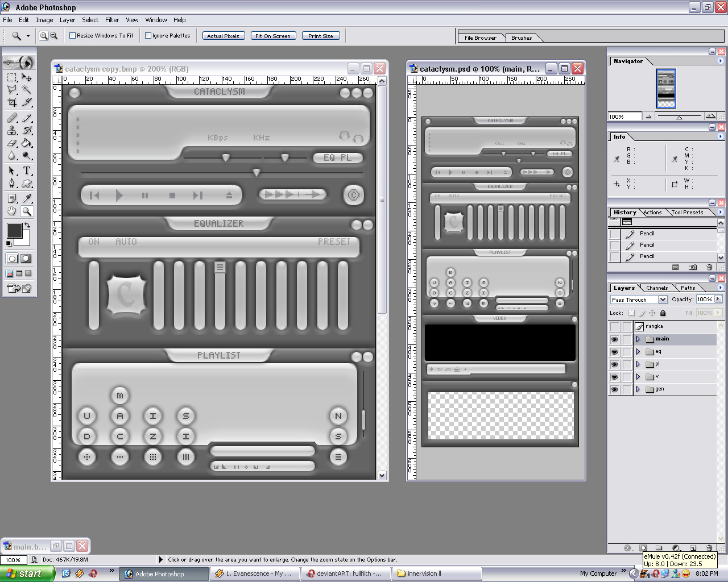
Task: Select the Rectangular Marquee tool
Action: coord(12,77)
